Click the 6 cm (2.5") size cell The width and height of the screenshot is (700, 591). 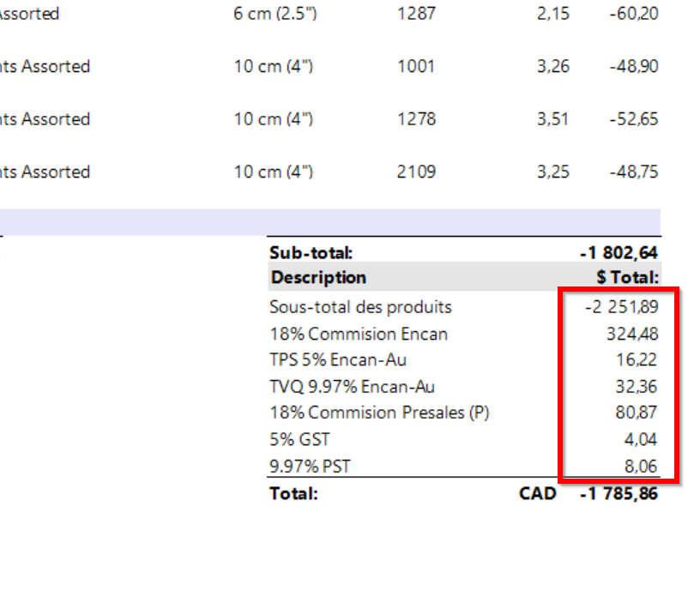275,15
